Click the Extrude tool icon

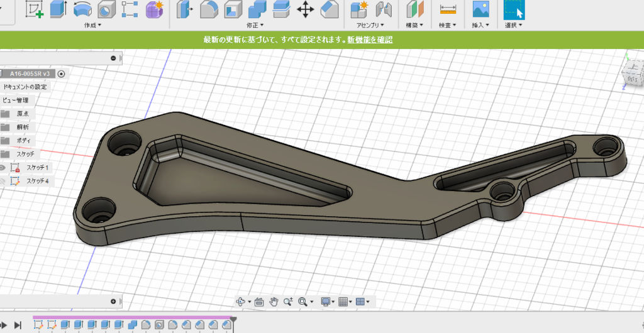(x=58, y=9)
